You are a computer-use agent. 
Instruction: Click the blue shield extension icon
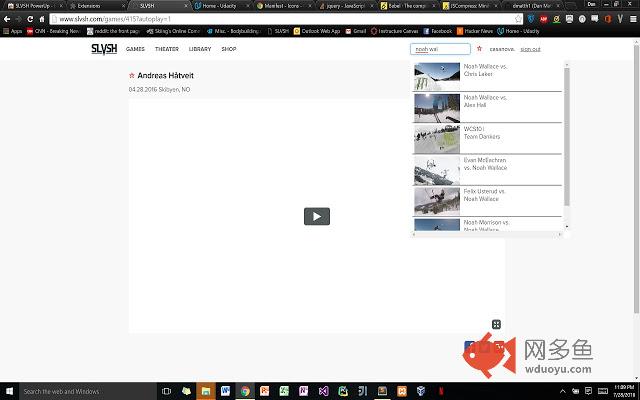(531, 19)
